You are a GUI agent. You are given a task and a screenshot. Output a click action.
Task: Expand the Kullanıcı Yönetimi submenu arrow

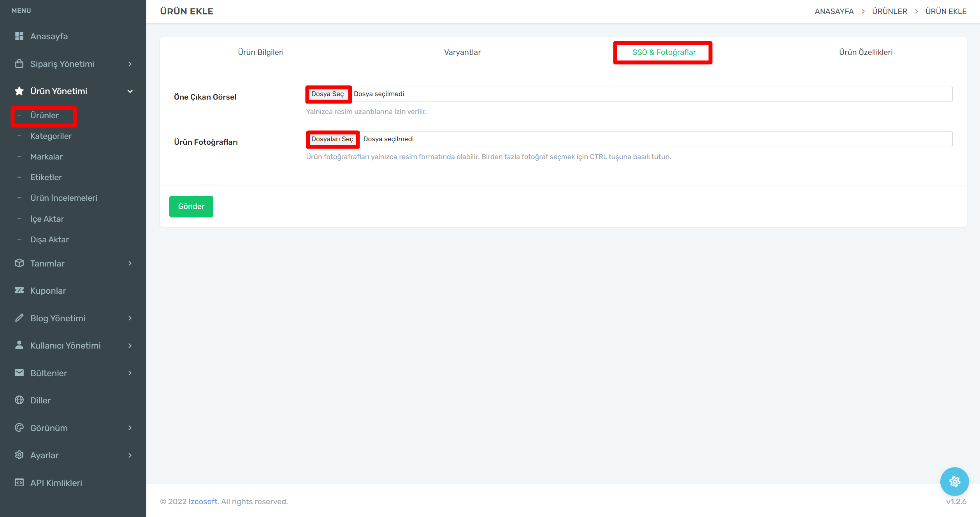pyautogui.click(x=130, y=345)
